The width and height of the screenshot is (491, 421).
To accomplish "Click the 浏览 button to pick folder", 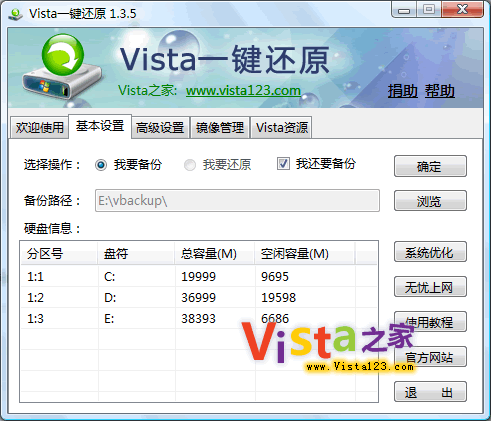I will pos(430,201).
